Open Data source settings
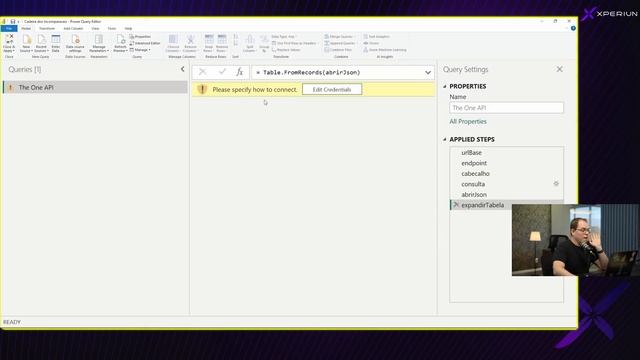 coord(75,43)
